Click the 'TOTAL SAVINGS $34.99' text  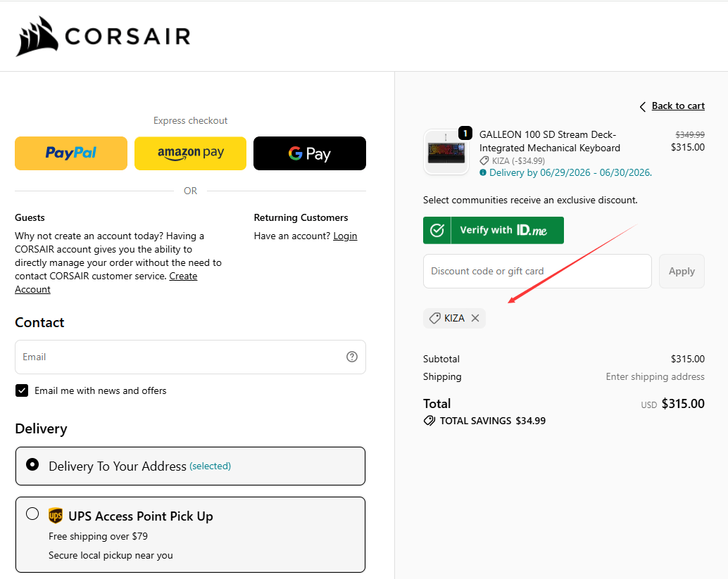tap(493, 421)
